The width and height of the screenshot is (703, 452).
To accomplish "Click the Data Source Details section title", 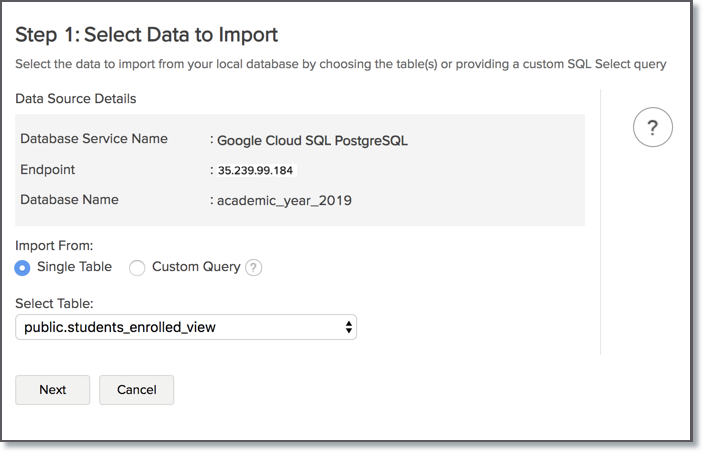I will pyautogui.click(x=76, y=99).
